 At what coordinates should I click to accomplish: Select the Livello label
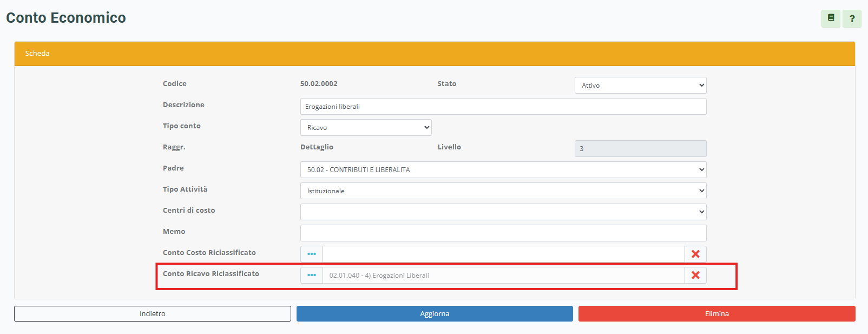[449, 147]
